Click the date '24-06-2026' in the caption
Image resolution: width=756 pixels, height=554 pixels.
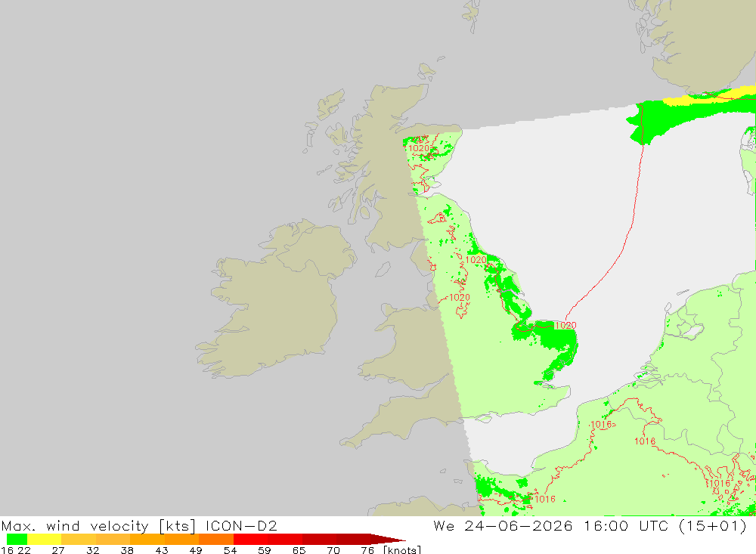coord(519,525)
